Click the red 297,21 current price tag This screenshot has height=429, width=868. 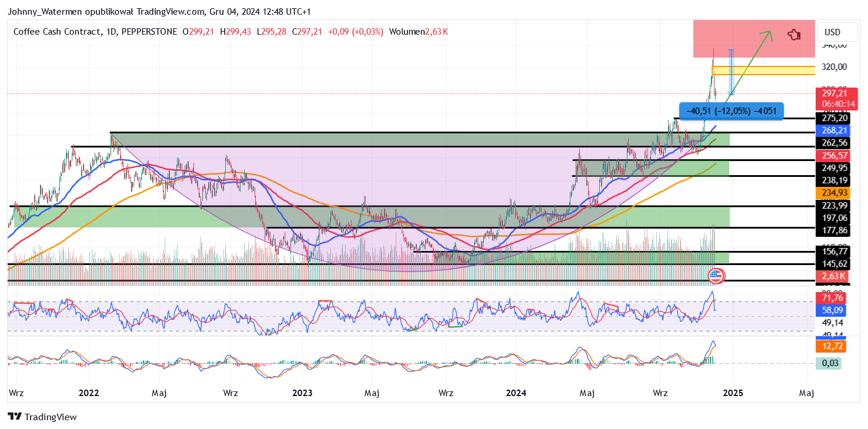pos(835,93)
